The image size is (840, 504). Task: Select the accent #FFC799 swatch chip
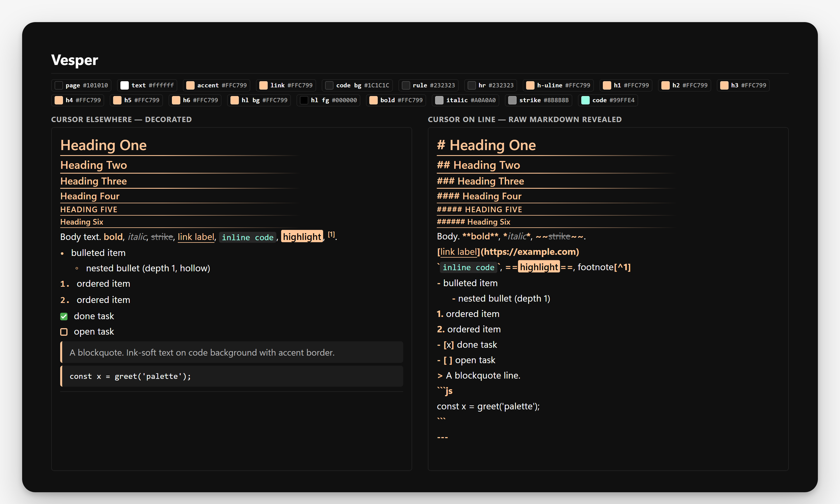coord(217,85)
